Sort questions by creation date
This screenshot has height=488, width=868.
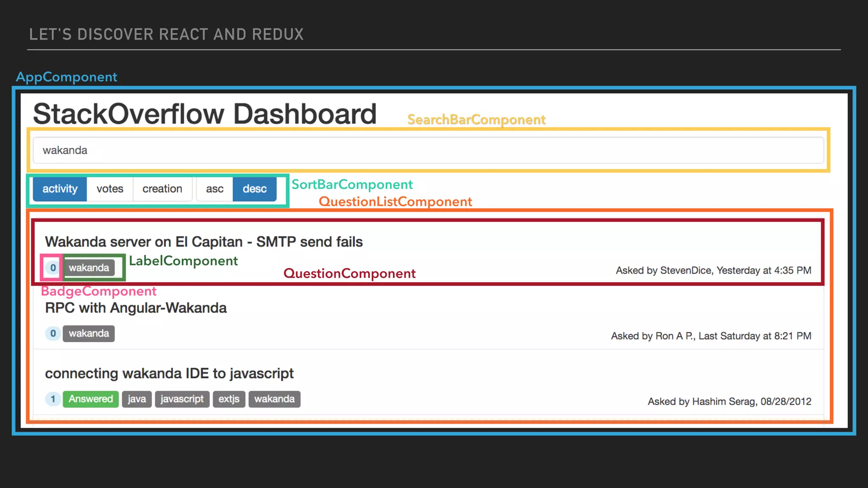(x=162, y=189)
